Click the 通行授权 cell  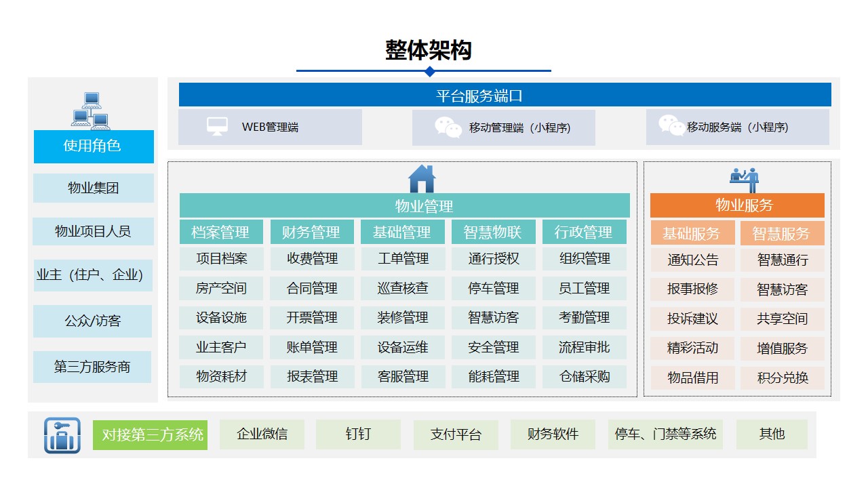494,259
